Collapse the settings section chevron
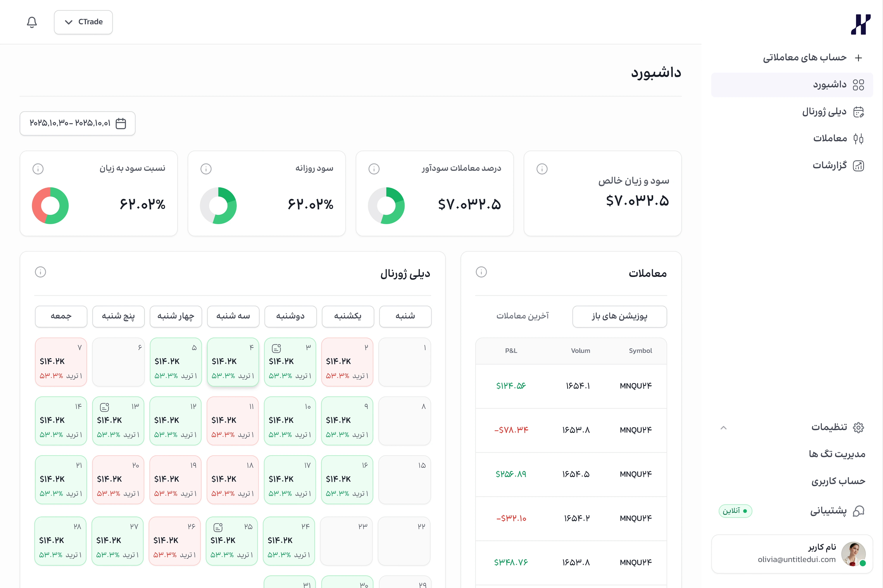This screenshot has height=588, width=883. click(724, 427)
